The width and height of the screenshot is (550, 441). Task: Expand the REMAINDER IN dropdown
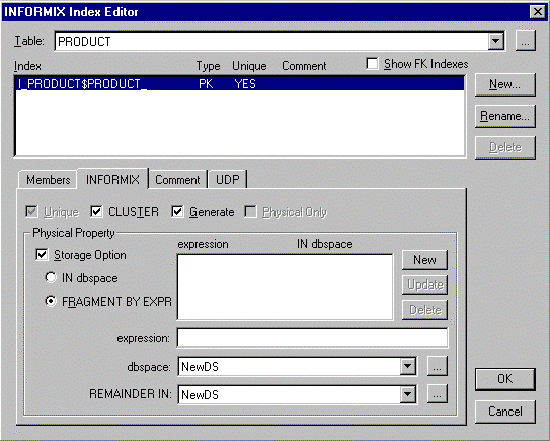(x=408, y=394)
